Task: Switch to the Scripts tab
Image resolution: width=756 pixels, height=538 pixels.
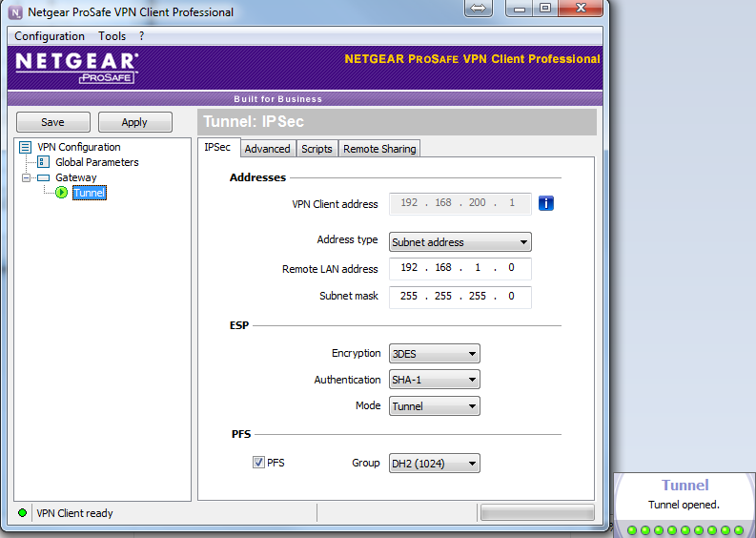Action: click(317, 149)
